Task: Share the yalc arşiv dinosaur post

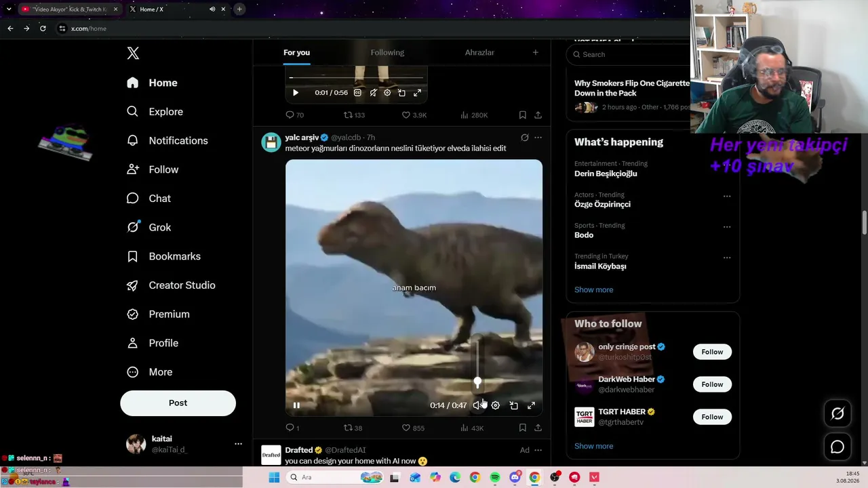Action: (x=538, y=428)
